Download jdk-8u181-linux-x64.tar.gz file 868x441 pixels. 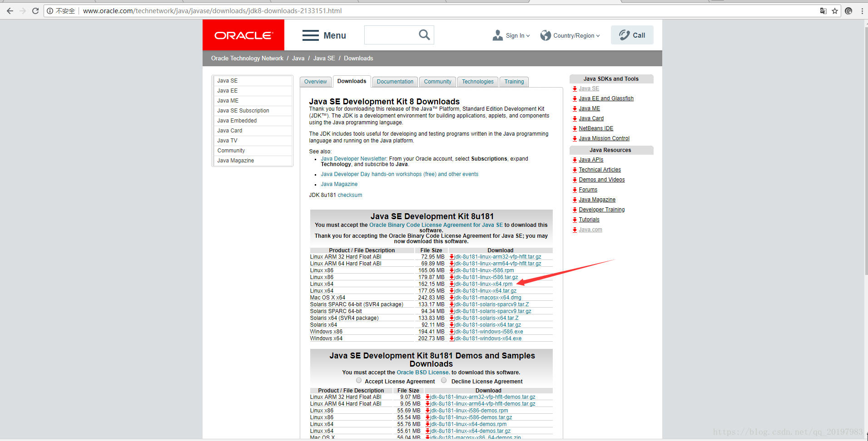(486, 291)
